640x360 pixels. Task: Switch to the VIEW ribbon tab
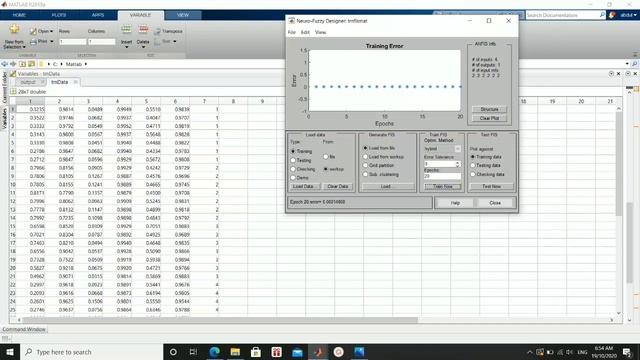click(183, 15)
